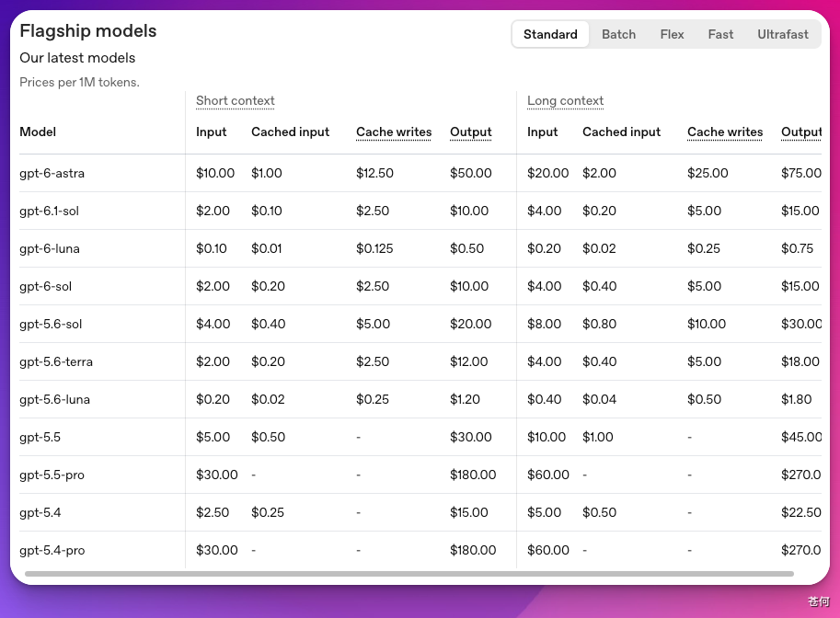Click Cached input header under Long context
The image size is (840, 618).
[621, 132]
